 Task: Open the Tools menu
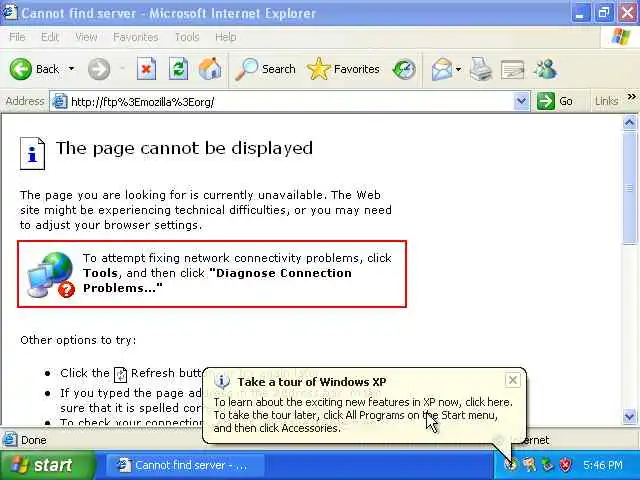coord(187,37)
